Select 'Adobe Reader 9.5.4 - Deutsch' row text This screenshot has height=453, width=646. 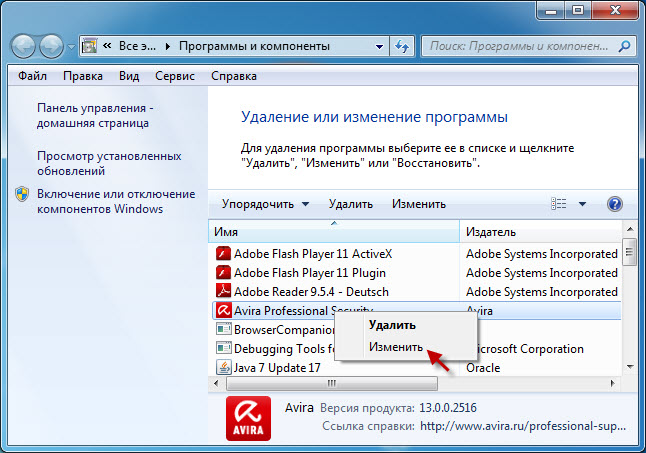click(311, 292)
